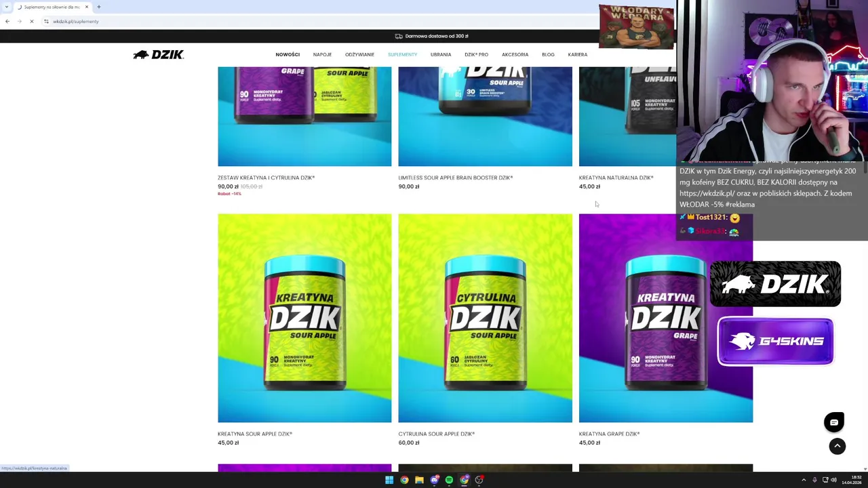Open the BLOG menu item
Viewport: 868px width, 488px height.
548,54
